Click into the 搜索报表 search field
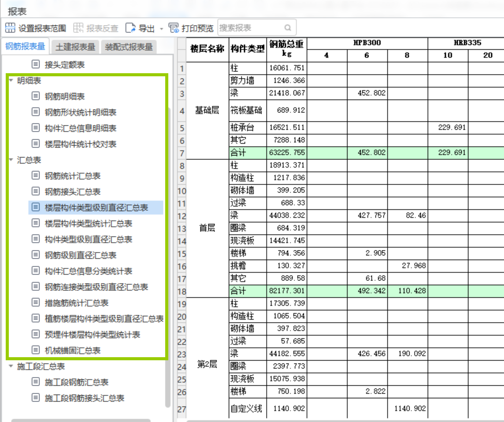This screenshot has width=504, height=422. 257,28
